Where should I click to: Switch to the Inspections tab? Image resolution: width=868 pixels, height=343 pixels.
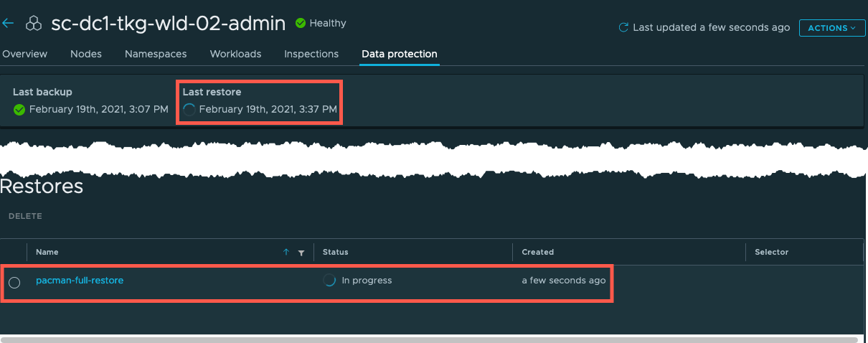pos(311,54)
